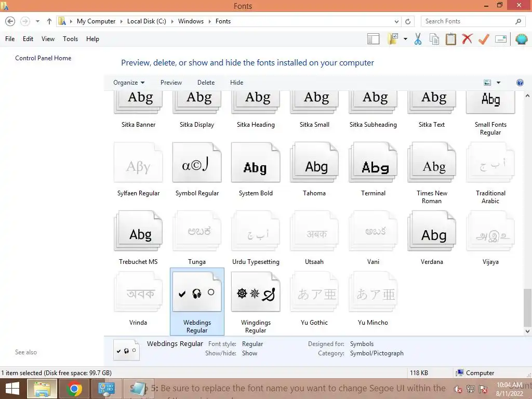The width and height of the screenshot is (532, 399).
Task: Select the Urdu Typesetting font
Action: pos(256,237)
